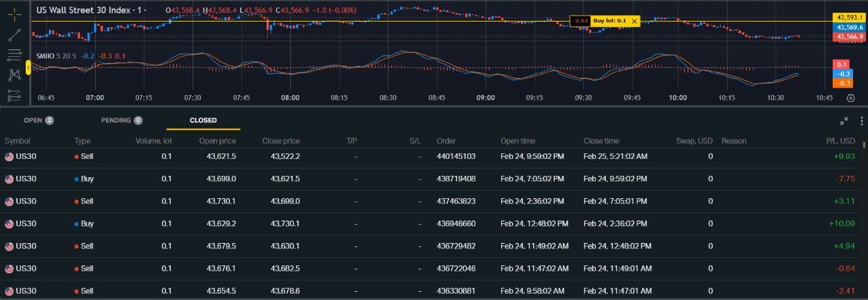Sort by the P/L, USD column header
This screenshot has width=868, height=300.
(x=840, y=141)
